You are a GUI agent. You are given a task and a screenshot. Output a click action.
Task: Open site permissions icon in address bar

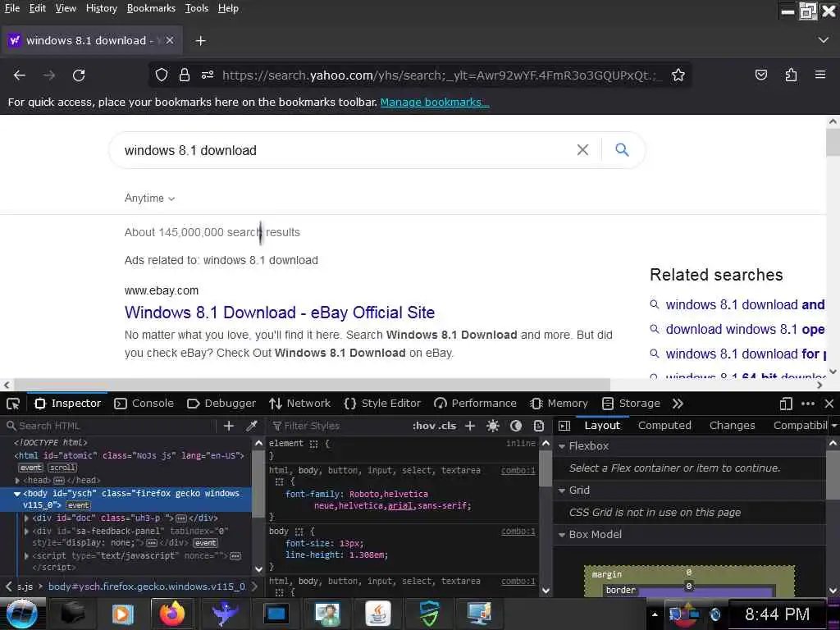208,75
